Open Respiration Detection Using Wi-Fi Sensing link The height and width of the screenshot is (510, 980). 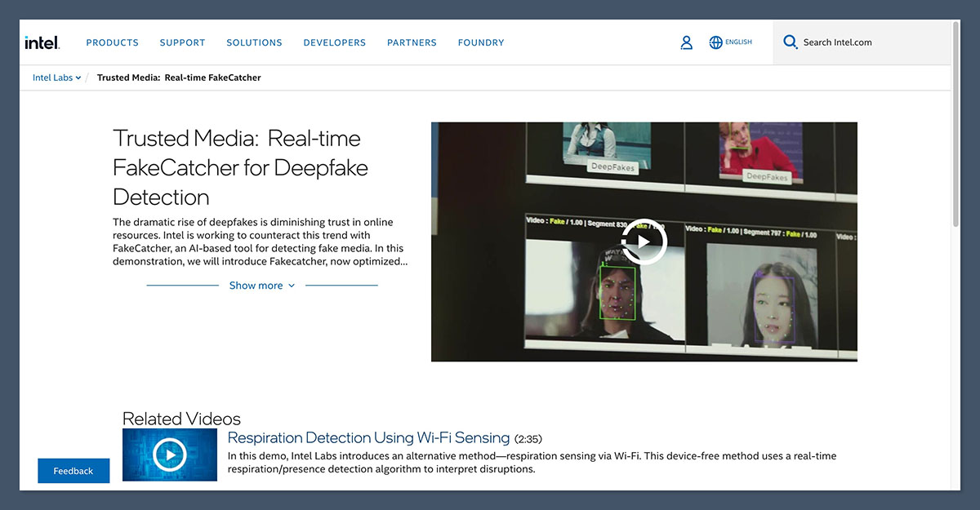click(x=368, y=438)
